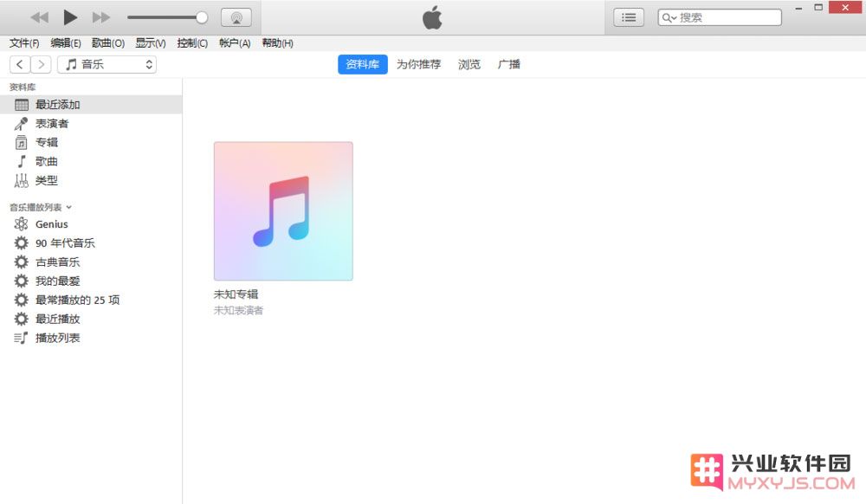The image size is (866, 504).
Task: Click the Play button
Action: pyautogui.click(x=69, y=17)
